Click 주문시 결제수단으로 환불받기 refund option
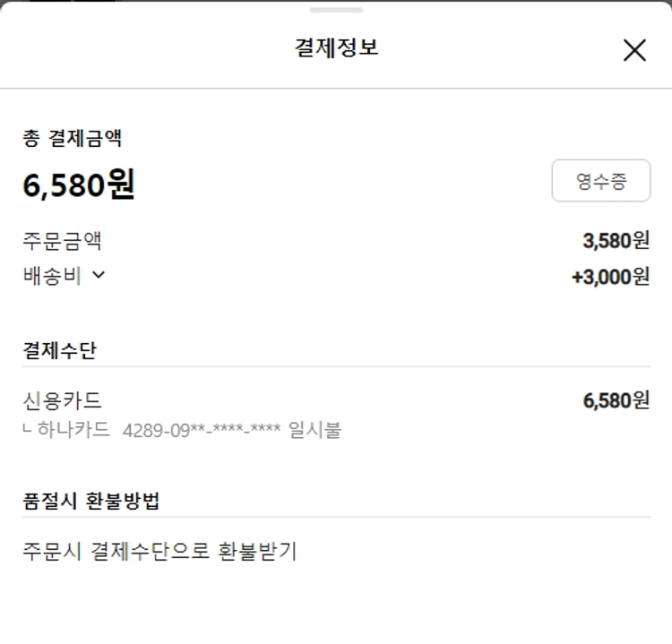The height and width of the screenshot is (644, 672). tap(159, 551)
